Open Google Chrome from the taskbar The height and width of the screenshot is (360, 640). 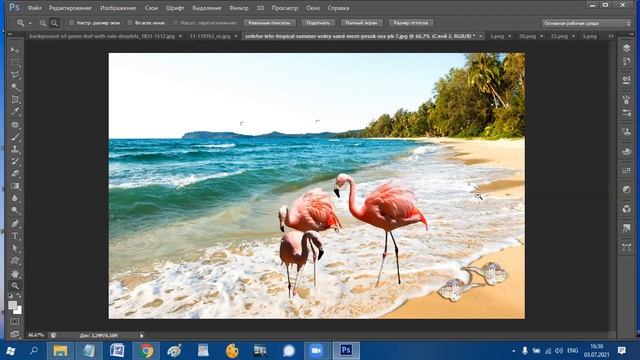click(147, 351)
